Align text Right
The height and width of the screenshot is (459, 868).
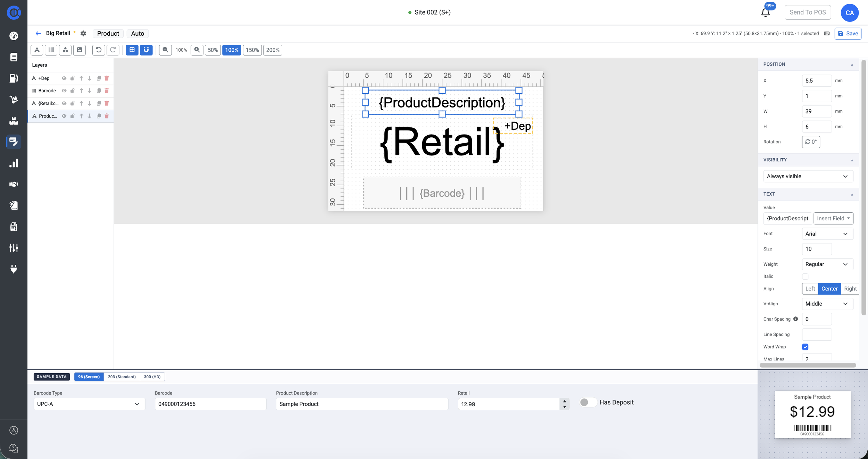[x=850, y=289]
